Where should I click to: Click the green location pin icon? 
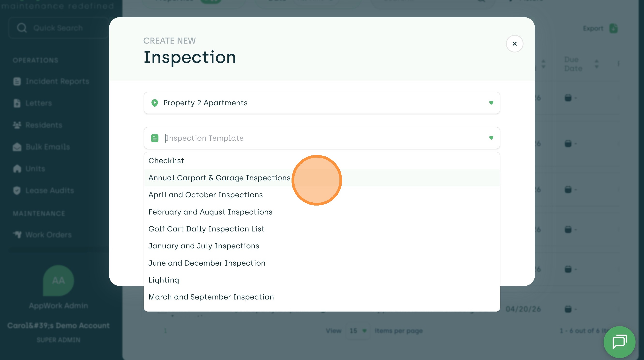pos(155,103)
